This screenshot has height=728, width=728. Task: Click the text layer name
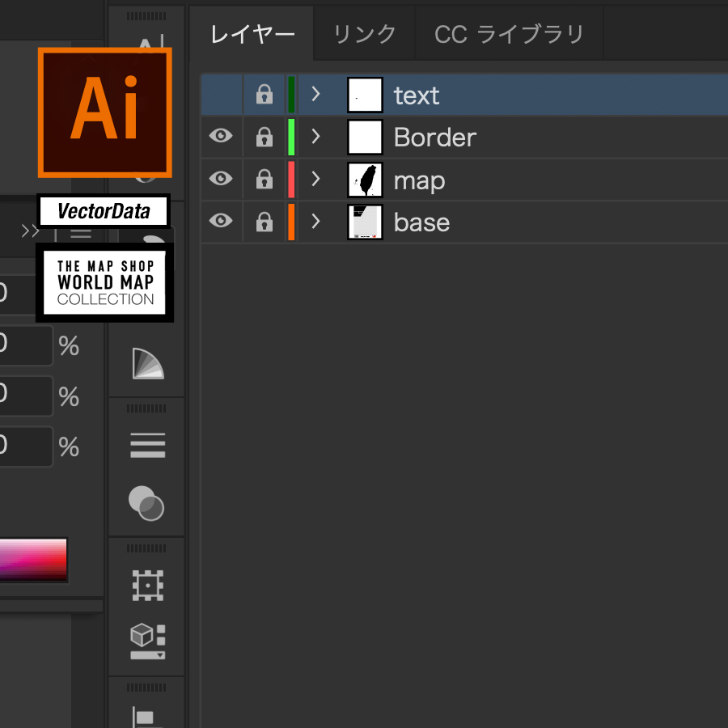click(417, 95)
